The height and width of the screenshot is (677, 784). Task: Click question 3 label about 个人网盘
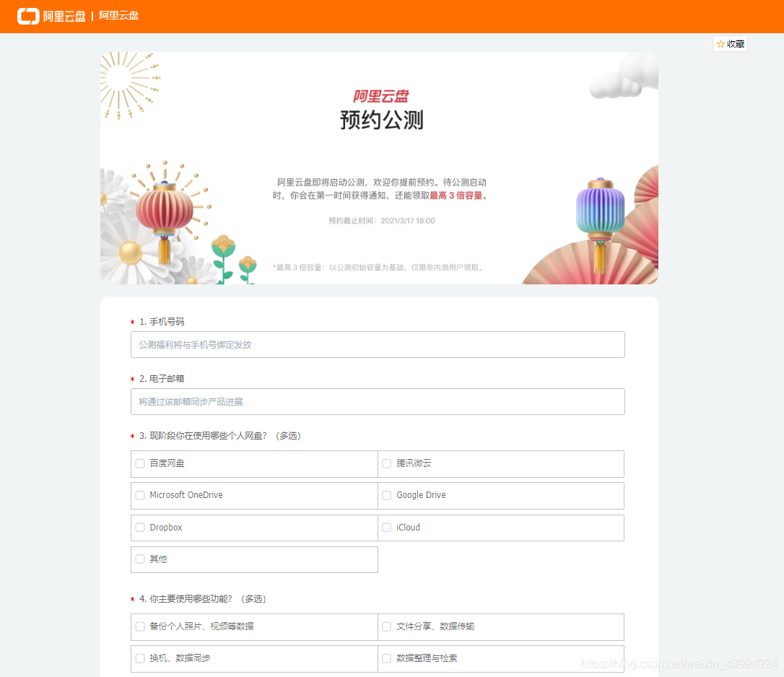[x=220, y=436]
